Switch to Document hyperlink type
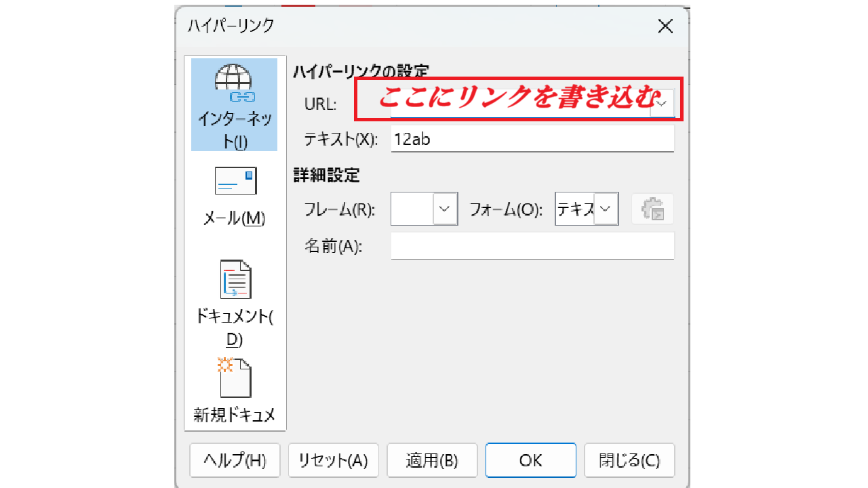The image size is (868, 488). [235, 305]
